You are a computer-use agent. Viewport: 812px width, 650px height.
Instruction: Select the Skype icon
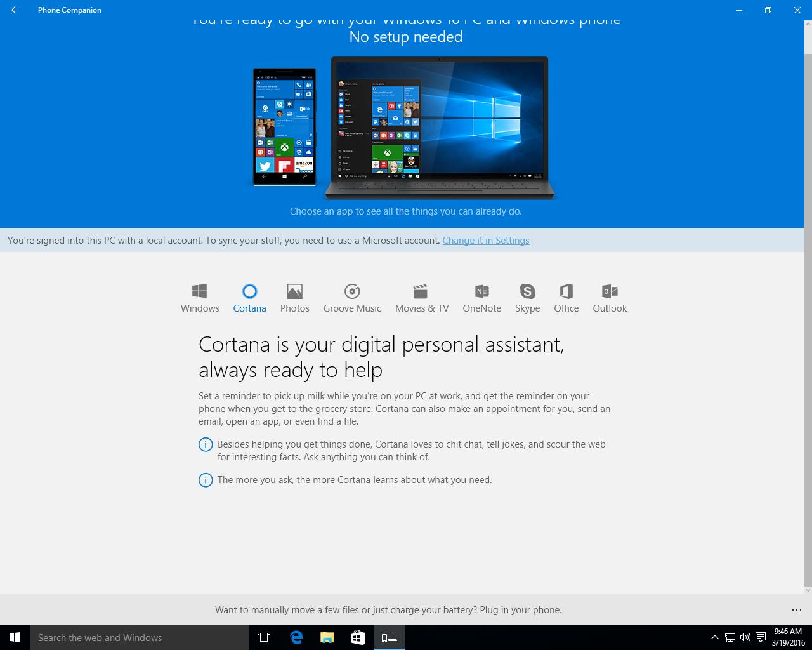point(527,291)
